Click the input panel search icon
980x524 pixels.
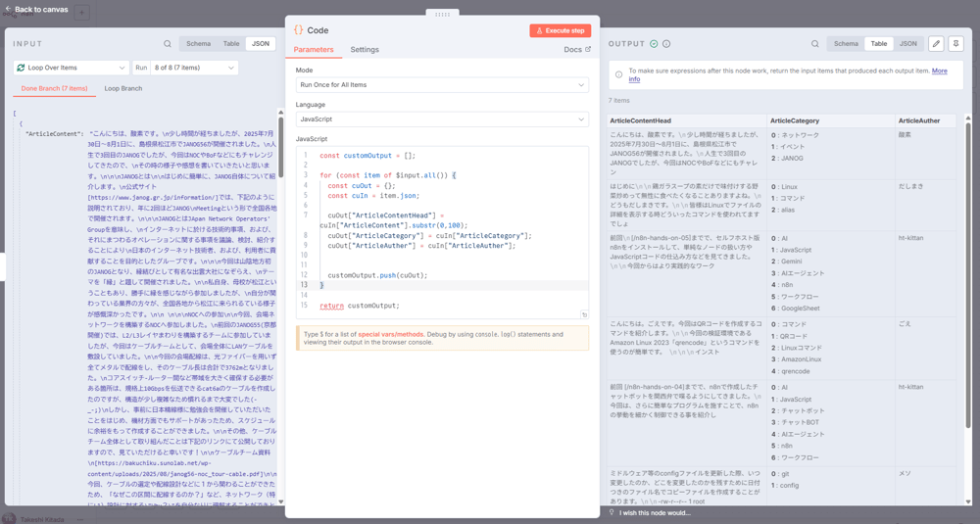(x=168, y=44)
